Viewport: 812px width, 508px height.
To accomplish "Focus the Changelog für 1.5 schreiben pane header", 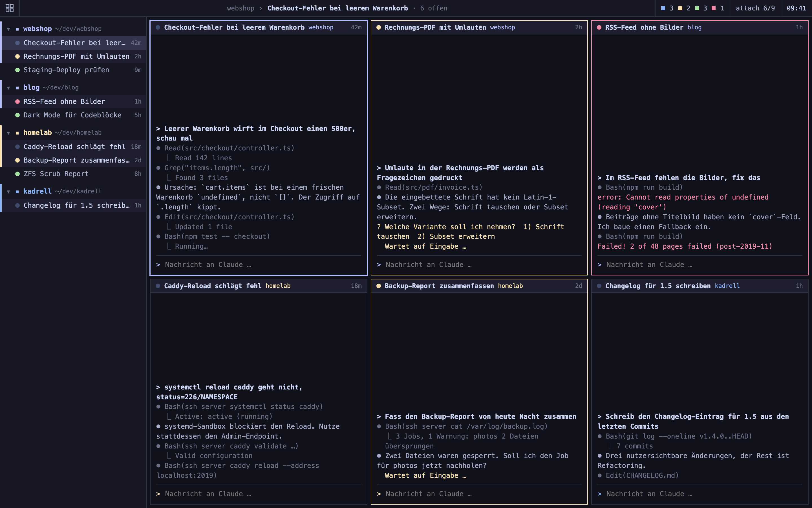I will [700, 286].
